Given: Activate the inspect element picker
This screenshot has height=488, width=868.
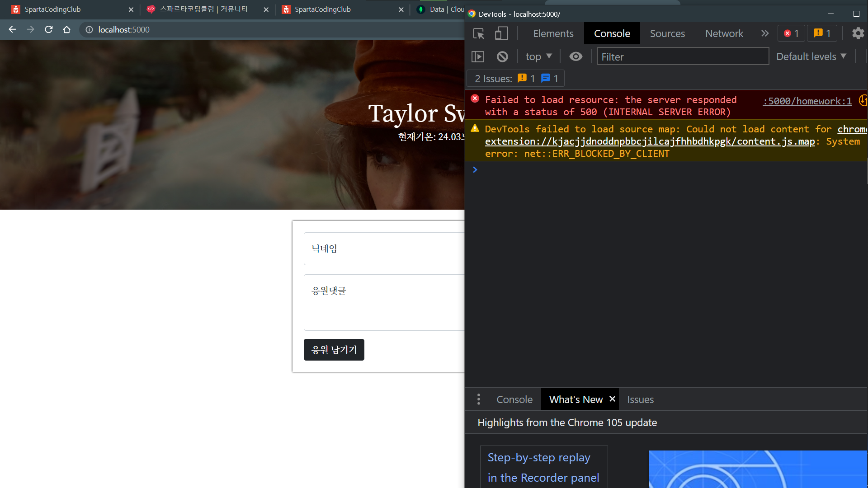Looking at the screenshot, I should [479, 33].
